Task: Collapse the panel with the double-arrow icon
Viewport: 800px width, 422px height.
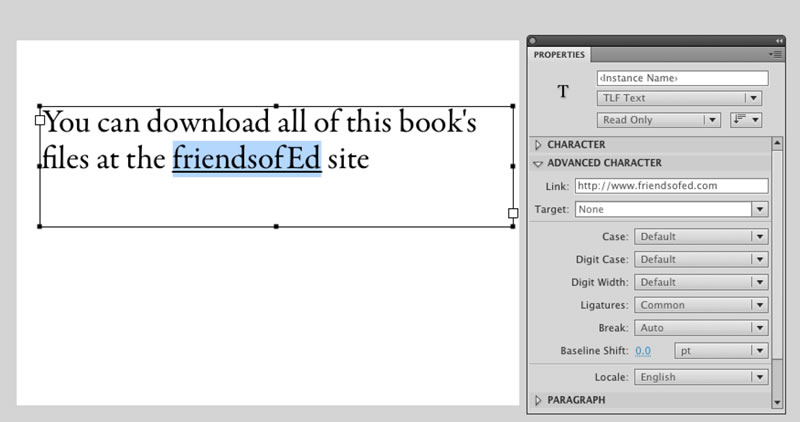Action: coord(779,41)
